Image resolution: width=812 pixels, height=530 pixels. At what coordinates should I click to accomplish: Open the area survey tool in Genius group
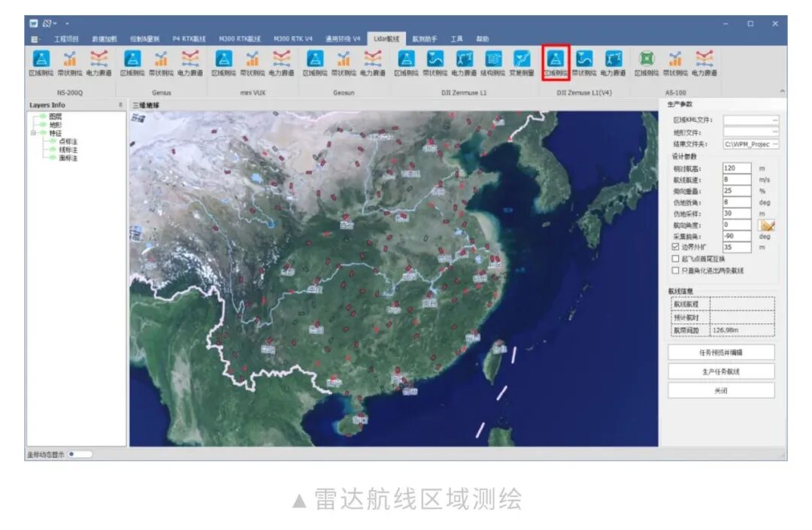click(x=132, y=63)
